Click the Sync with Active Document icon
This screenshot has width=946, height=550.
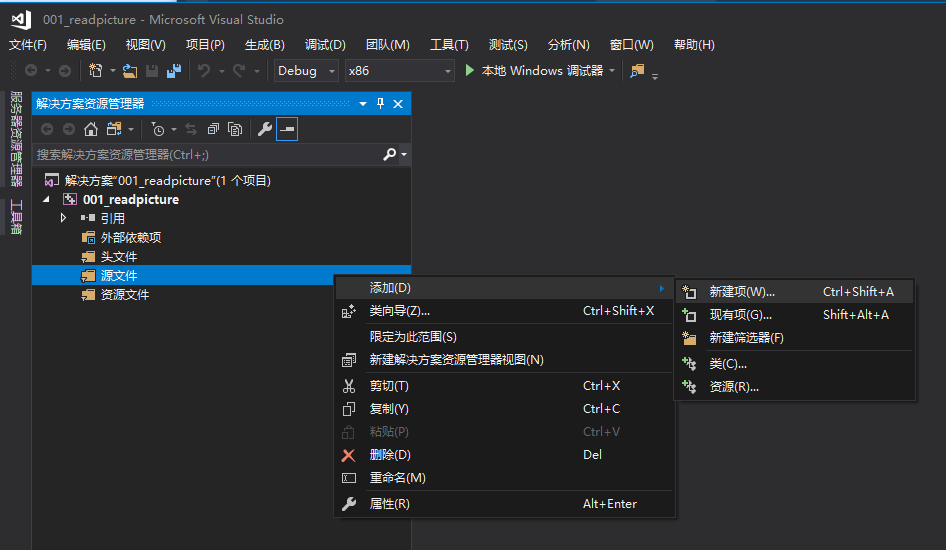(191, 129)
